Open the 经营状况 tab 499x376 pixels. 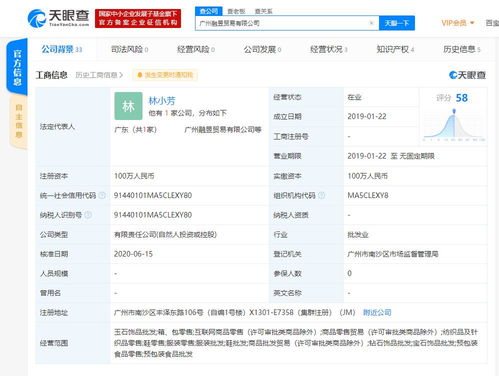click(x=329, y=49)
